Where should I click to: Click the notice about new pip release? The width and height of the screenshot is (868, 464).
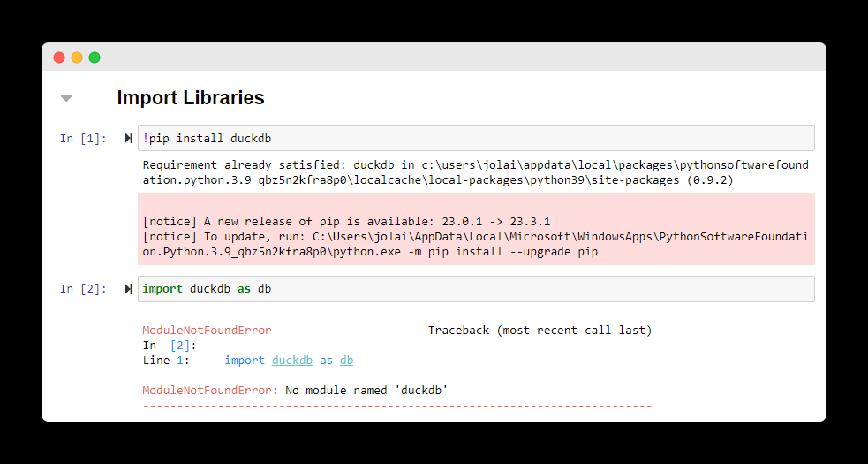(x=346, y=222)
